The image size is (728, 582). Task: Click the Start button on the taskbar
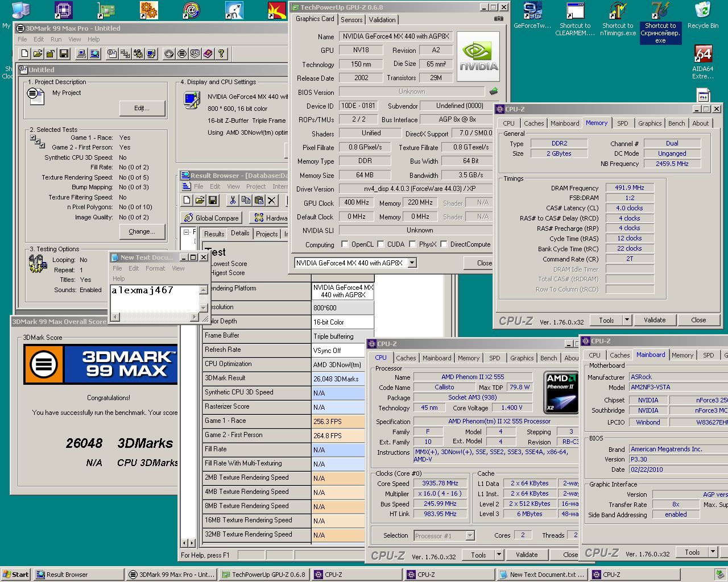(16, 575)
